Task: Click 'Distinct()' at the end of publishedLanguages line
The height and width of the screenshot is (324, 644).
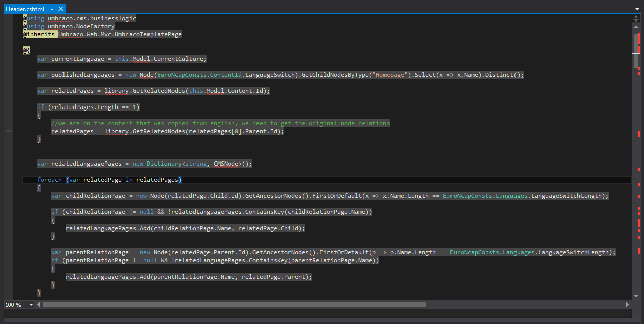Action: 502,75
